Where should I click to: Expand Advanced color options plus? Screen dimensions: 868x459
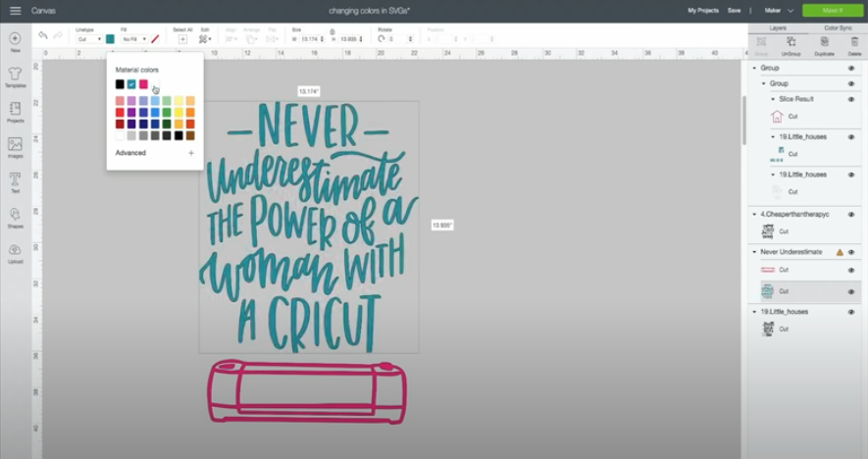191,153
